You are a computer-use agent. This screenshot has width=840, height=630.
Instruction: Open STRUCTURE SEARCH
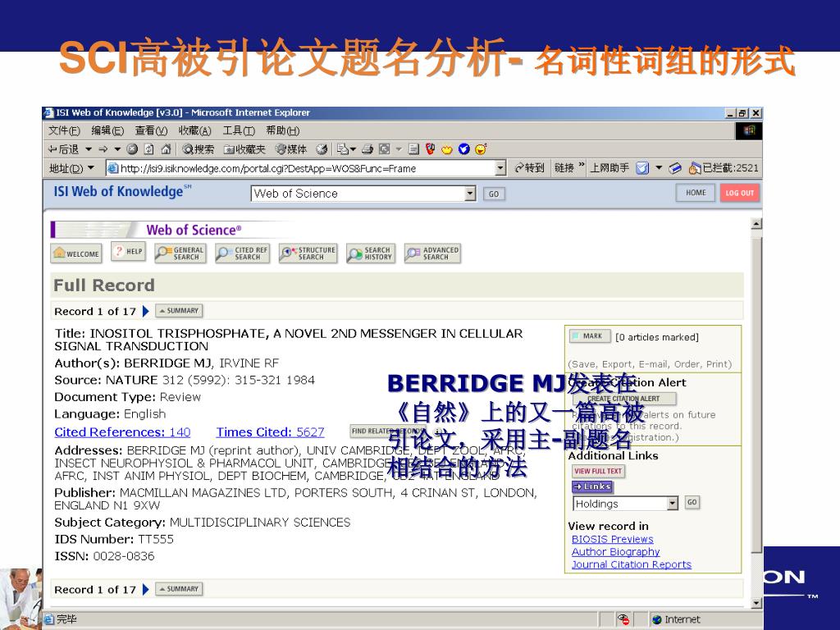click(308, 253)
